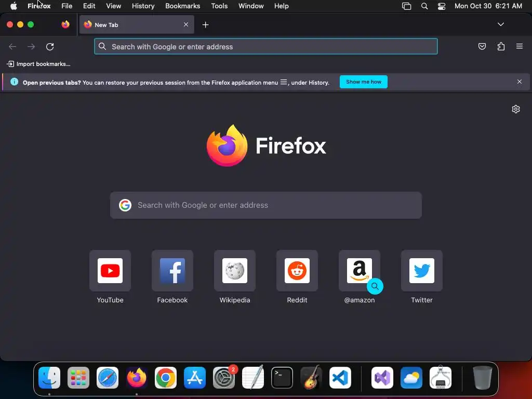Click the date and time in menu bar
The image size is (532, 399).
click(x=488, y=6)
